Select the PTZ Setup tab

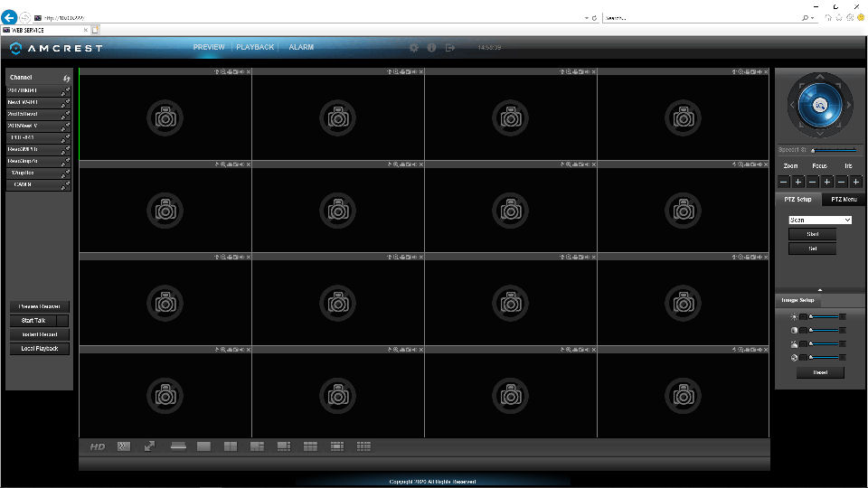tap(797, 199)
